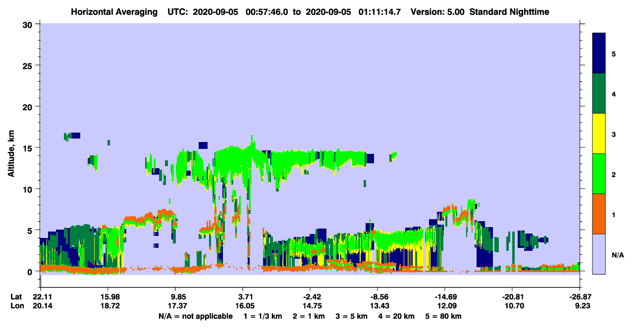Click the '5 = 80 km' legend entry

(x=444, y=316)
